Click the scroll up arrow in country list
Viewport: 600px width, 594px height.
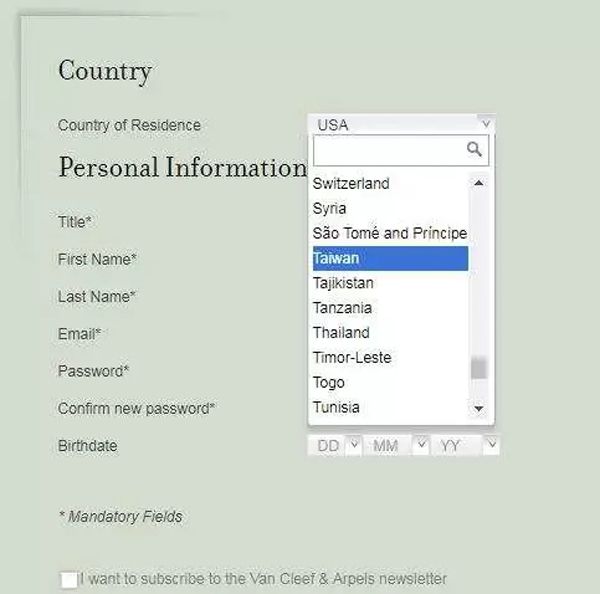tap(478, 183)
